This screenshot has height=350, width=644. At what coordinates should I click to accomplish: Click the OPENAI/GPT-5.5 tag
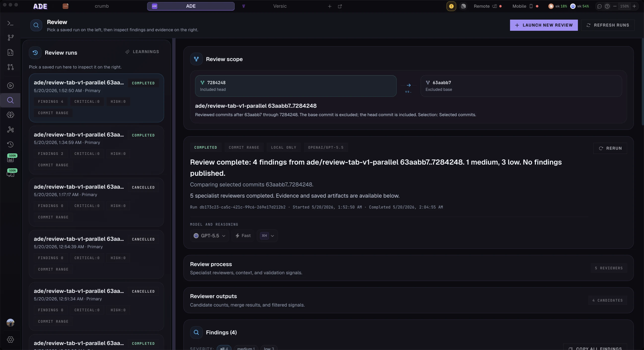326,147
